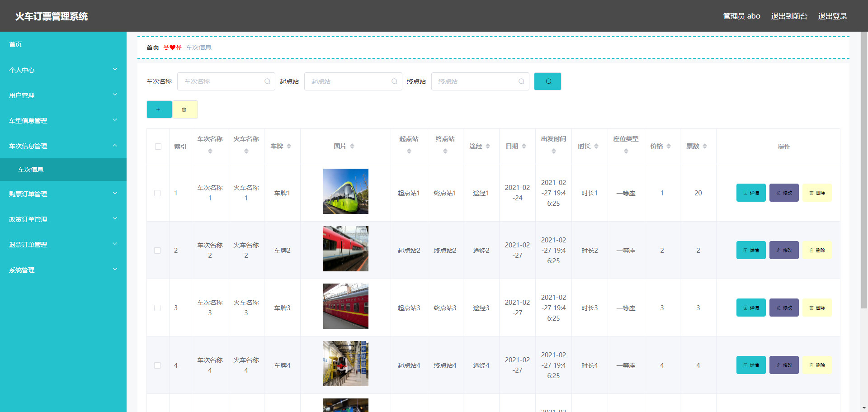This screenshot has width=868, height=412.
Task: Open 详情 for row 1
Action: pos(751,193)
